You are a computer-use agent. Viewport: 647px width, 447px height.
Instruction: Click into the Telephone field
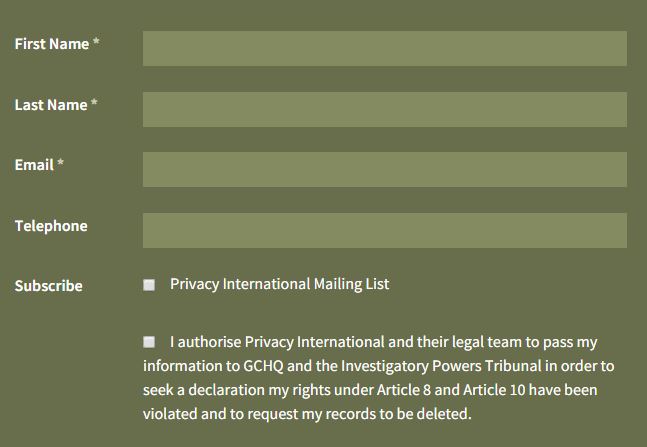click(x=384, y=230)
